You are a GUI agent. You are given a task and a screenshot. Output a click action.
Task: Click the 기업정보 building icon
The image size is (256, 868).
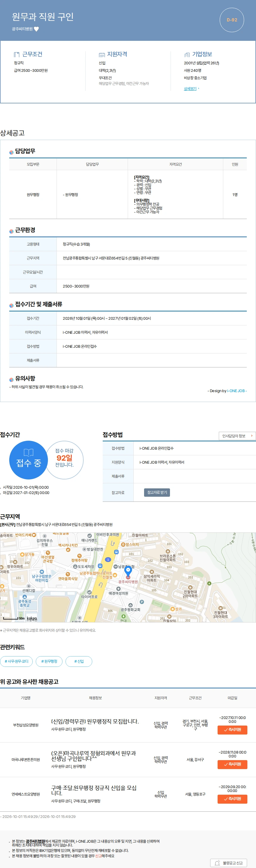tap(187, 55)
